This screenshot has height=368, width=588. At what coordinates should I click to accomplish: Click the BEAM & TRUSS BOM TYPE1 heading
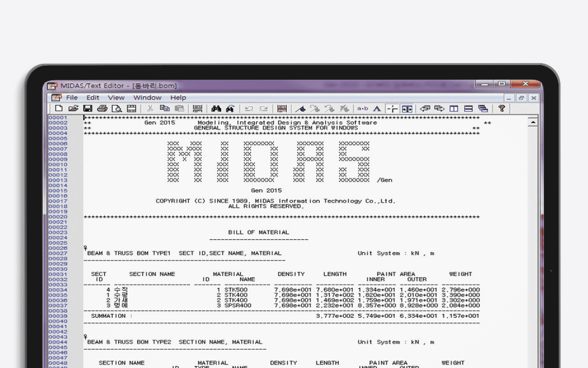point(184,253)
